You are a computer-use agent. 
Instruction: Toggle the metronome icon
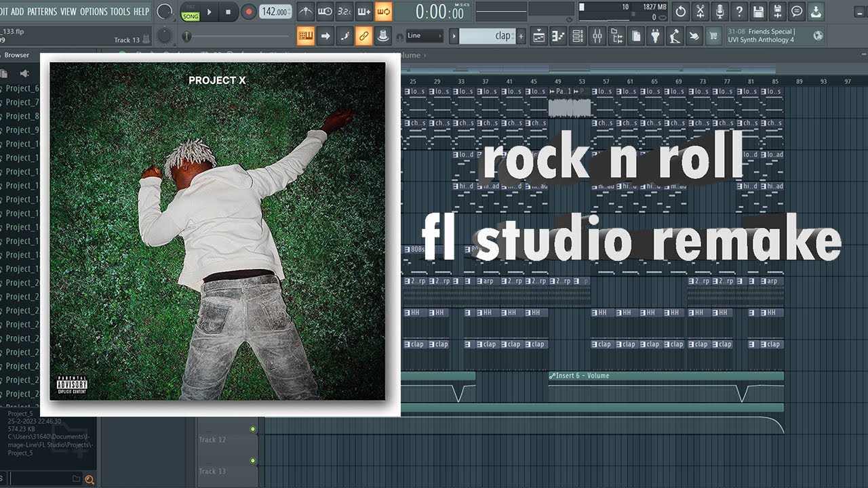tap(306, 12)
